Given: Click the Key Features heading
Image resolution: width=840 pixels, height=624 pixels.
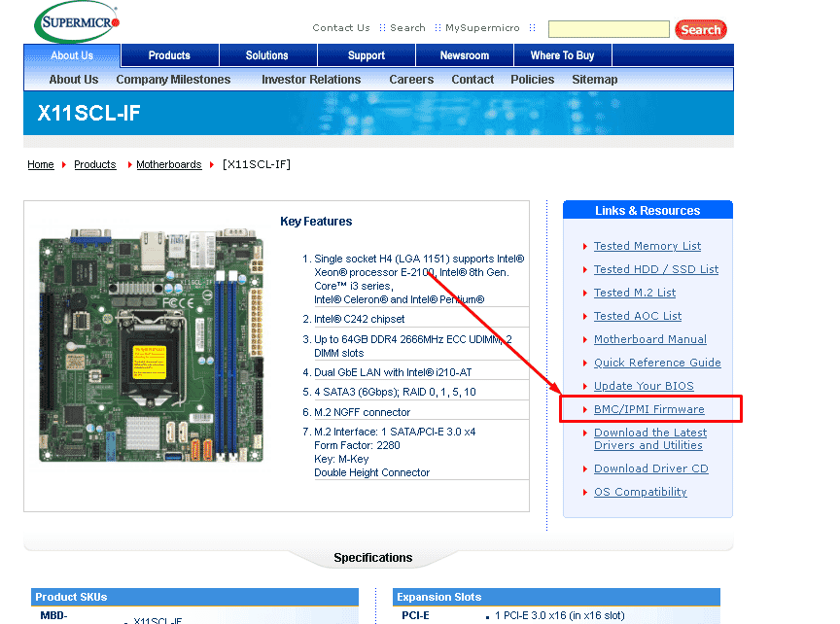Looking at the screenshot, I should click(316, 222).
